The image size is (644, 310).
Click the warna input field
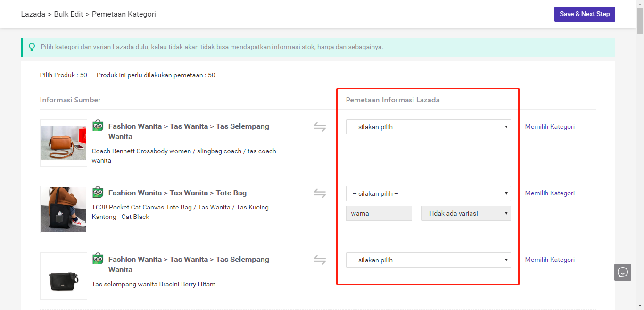tap(379, 213)
